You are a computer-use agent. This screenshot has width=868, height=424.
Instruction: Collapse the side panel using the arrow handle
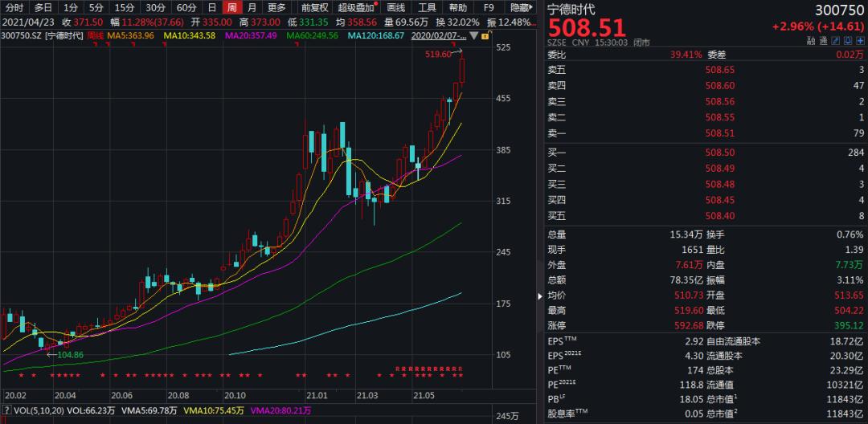point(541,296)
